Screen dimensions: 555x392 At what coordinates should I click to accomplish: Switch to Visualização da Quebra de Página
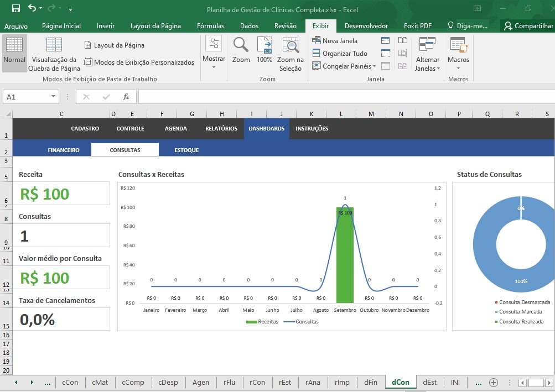pos(54,53)
